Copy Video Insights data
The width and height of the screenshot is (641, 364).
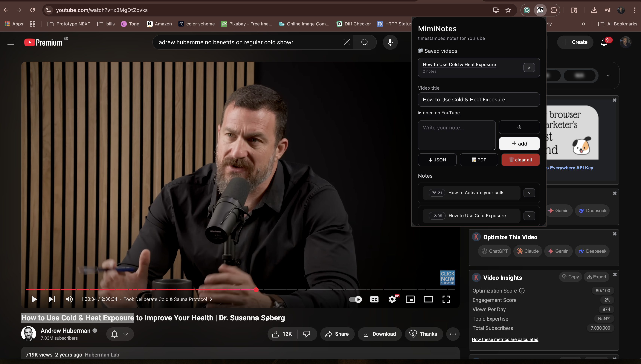click(x=570, y=277)
